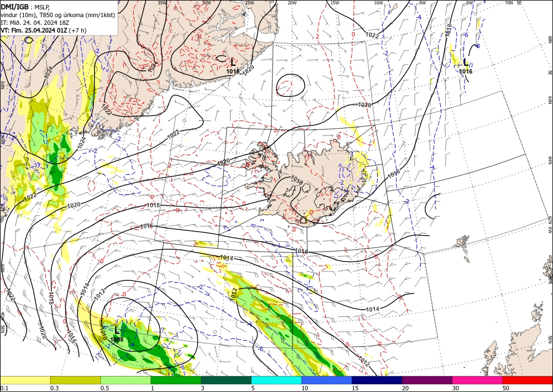Click 'VT: Fim. 25.04.2024 01Z (+7 h)' text
The height and width of the screenshot is (392, 553).
pos(43,30)
